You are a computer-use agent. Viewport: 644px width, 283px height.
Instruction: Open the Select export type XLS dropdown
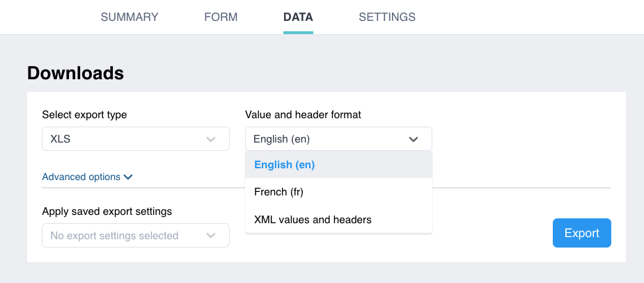(135, 139)
